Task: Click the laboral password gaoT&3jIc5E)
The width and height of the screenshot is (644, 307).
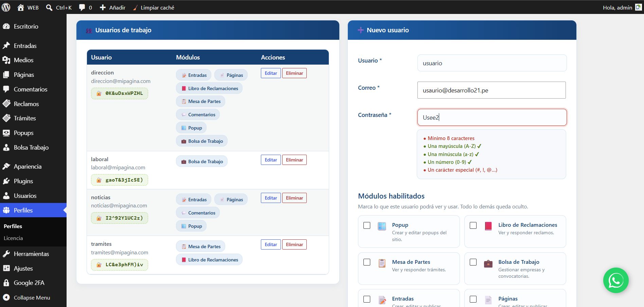Action: click(120, 180)
